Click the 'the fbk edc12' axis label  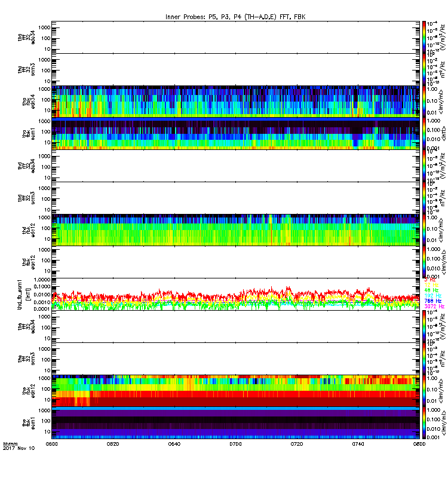[29, 391]
